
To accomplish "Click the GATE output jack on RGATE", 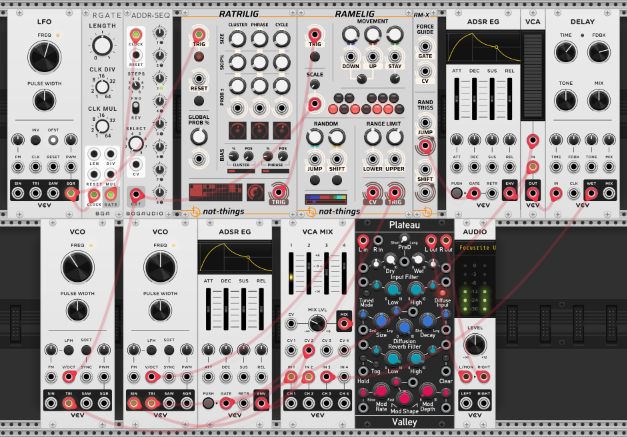I will point(111,196).
